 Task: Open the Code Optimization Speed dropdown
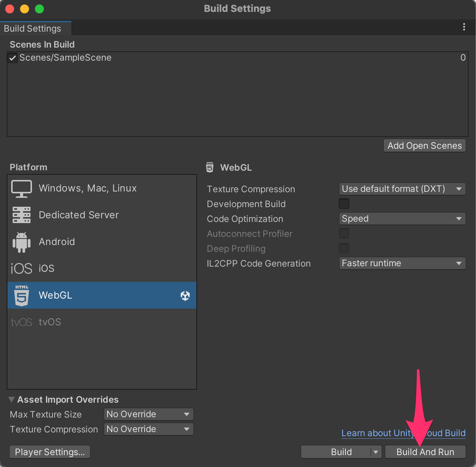(402, 219)
